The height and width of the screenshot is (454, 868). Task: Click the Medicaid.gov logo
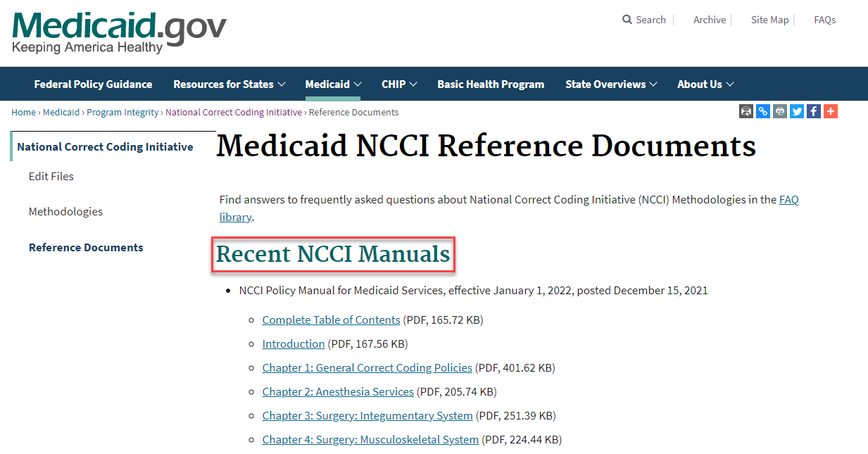click(118, 32)
